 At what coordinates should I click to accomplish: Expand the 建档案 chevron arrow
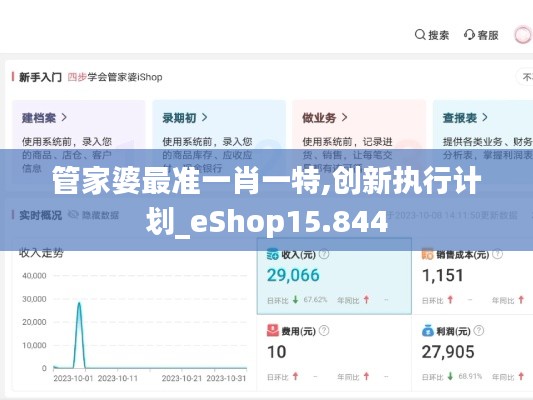(x=64, y=118)
